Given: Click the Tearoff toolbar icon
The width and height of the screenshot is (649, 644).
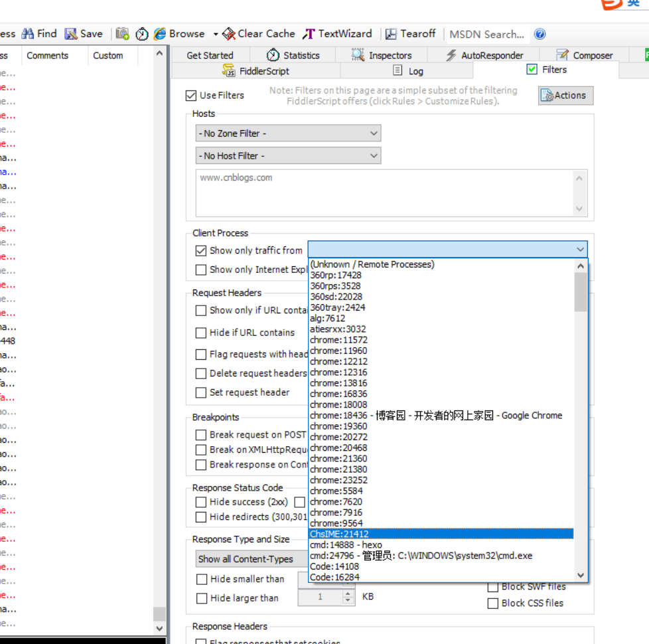Looking at the screenshot, I should click(x=391, y=34).
